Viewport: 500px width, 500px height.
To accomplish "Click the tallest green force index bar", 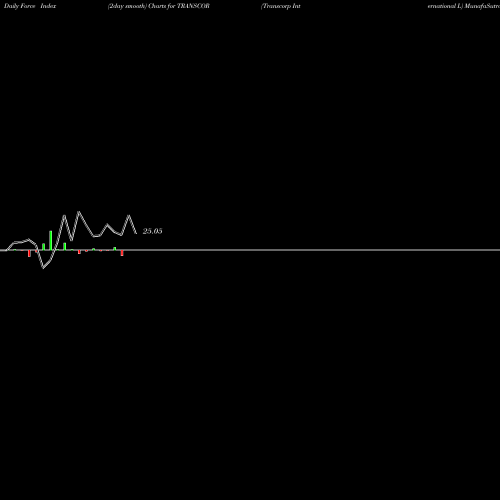I will [x=51, y=240].
